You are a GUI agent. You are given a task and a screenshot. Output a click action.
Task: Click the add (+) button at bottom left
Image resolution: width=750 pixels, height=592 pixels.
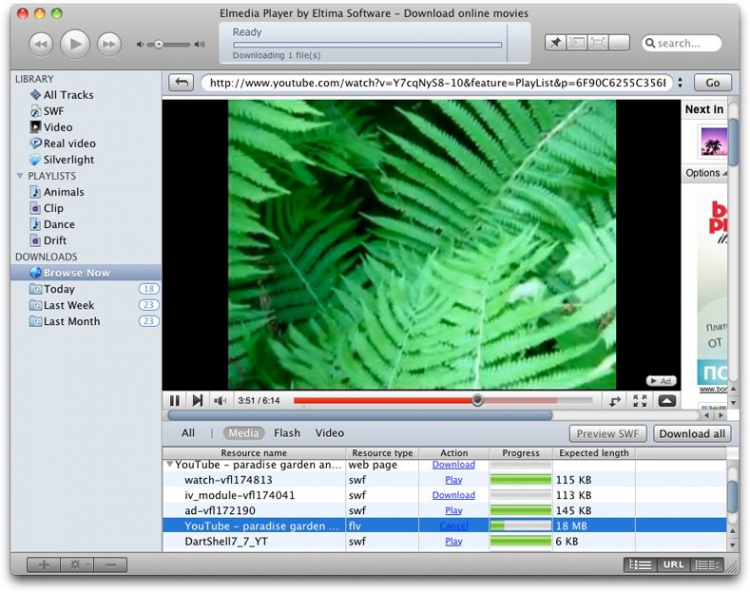(x=44, y=564)
